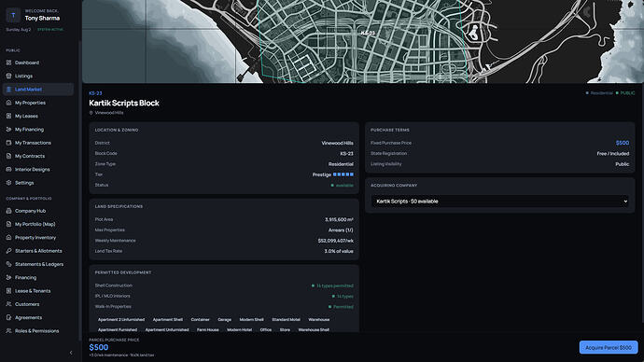Click the 3,915,600 m² plot area value
The width and height of the screenshot is (644, 362).
(x=339, y=219)
